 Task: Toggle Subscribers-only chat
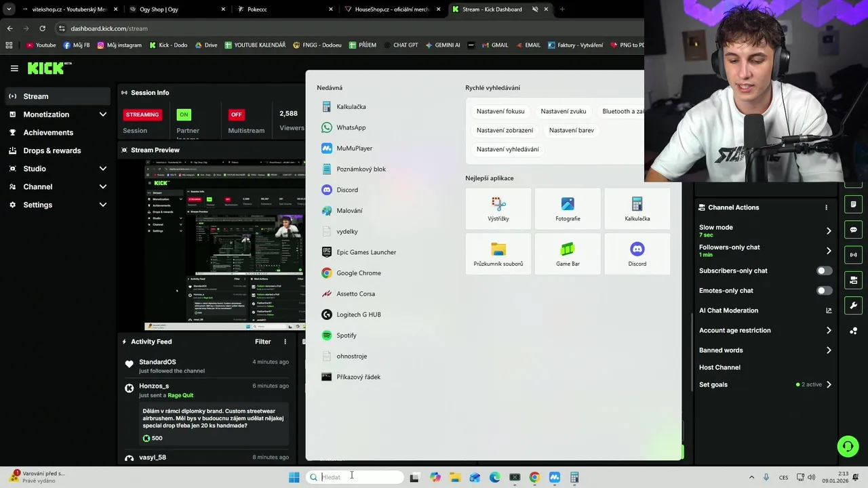(824, 270)
